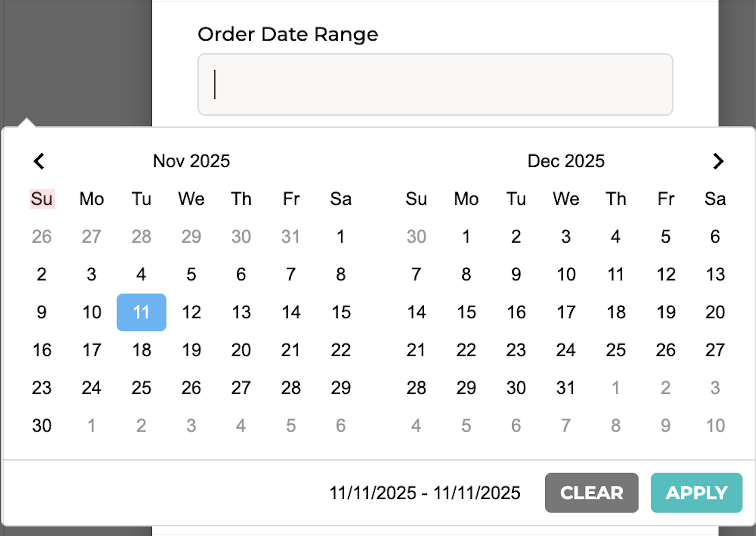Click the Dec 2025 month heading

[566, 161]
